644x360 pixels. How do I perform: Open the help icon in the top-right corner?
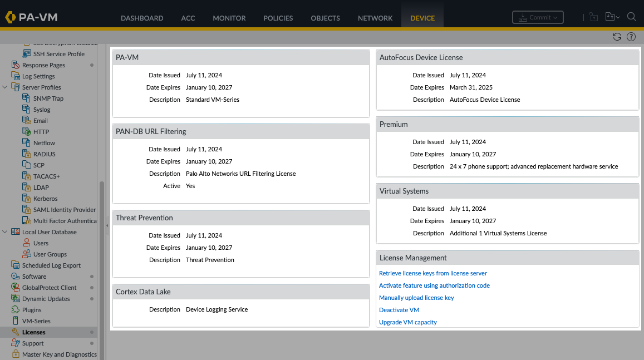click(631, 37)
